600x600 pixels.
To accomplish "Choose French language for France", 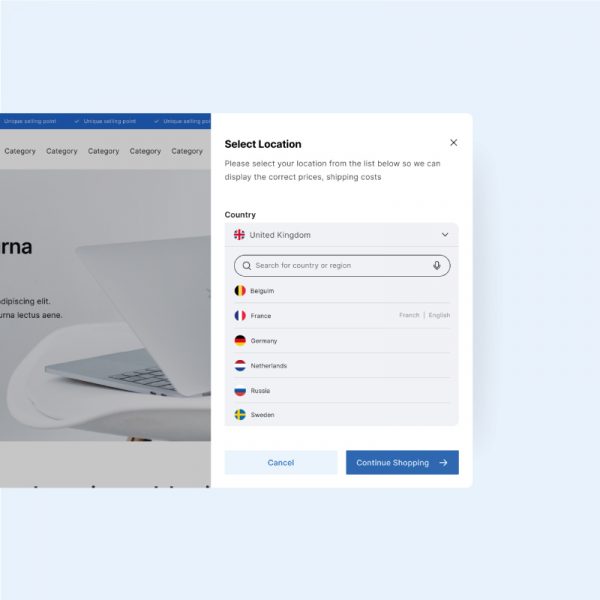I will pyautogui.click(x=409, y=315).
